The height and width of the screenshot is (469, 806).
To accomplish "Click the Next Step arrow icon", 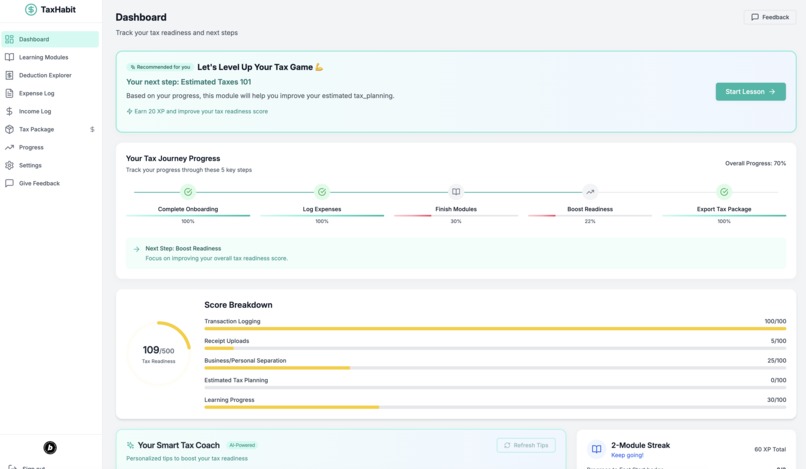I will (x=136, y=249).
